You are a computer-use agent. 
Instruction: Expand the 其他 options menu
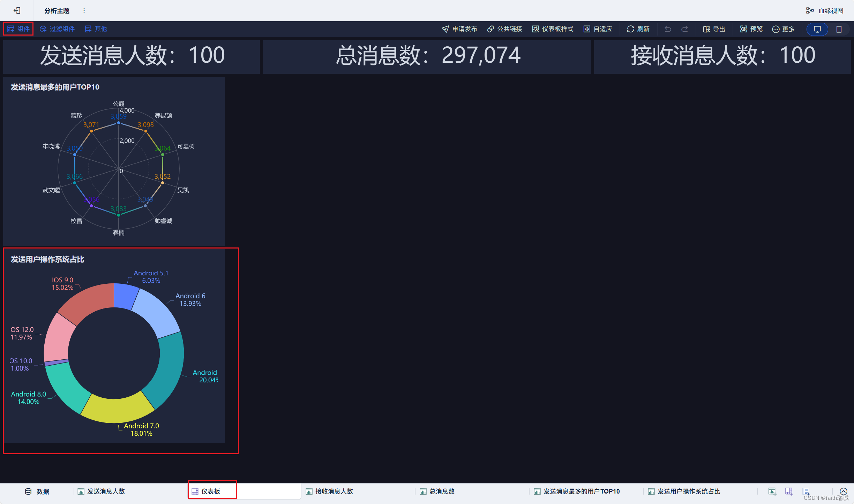pyautogui.click(x=96, y=29)
